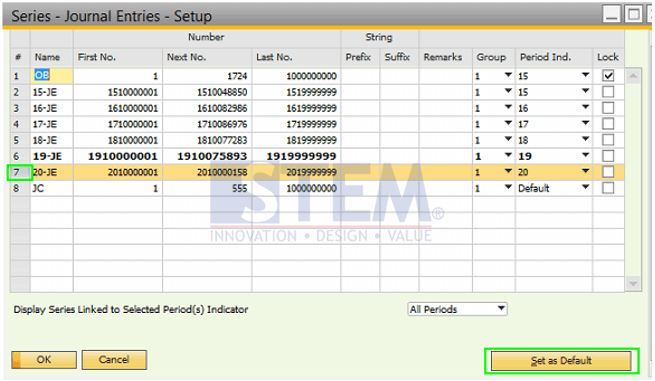Image resolution: width=655 pixels, height=381 pixels.
Task: Click the Cancel button
Action: (114, 360)
